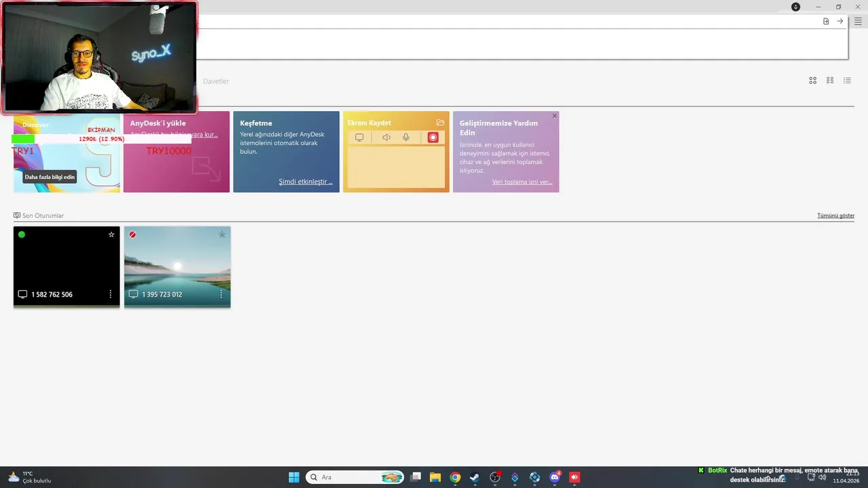Click the volume icon in system tray

823,477
